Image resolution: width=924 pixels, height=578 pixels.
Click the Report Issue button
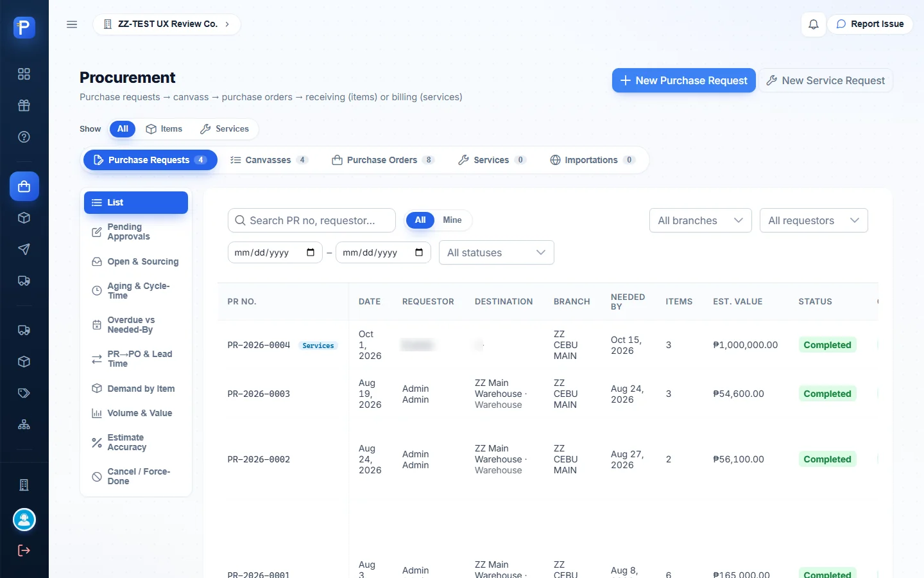coord(870,24)
